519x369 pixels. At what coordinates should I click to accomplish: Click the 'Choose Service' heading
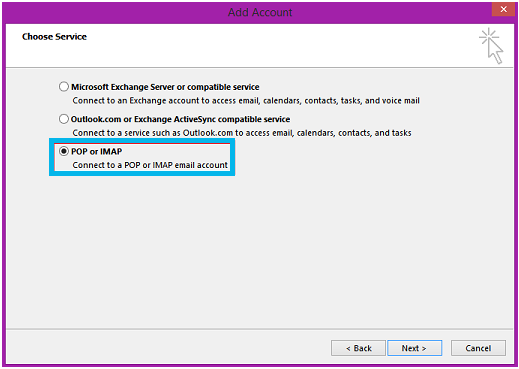click(x=54, y=37)
